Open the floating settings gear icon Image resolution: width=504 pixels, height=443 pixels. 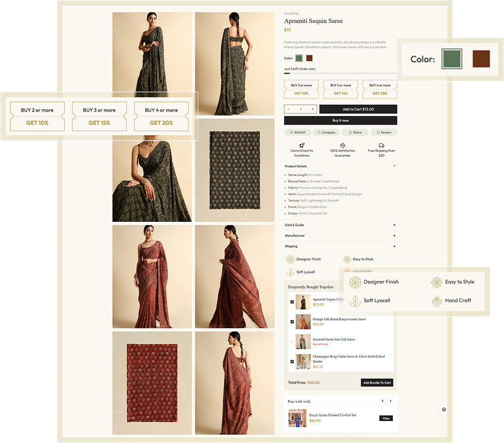coord(444,410)
